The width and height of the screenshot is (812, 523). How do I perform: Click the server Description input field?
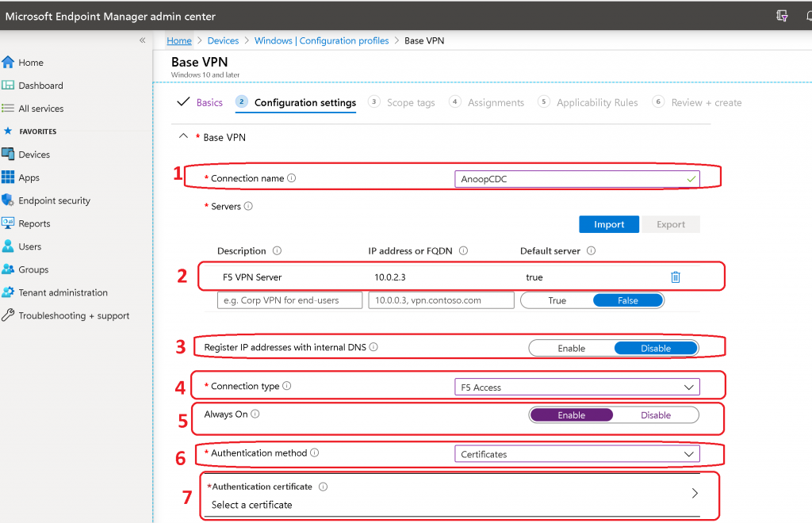289,300
